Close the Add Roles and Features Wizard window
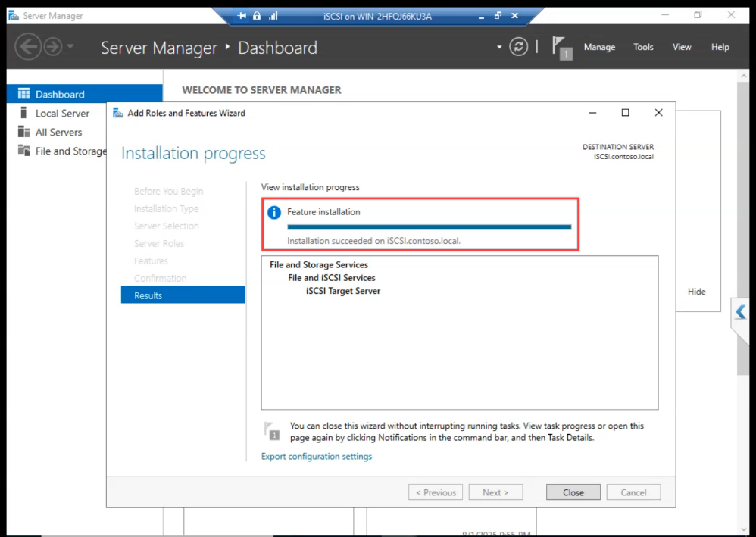Image resolution: width=756 pixels, height=537 pixels. (658, 112)
